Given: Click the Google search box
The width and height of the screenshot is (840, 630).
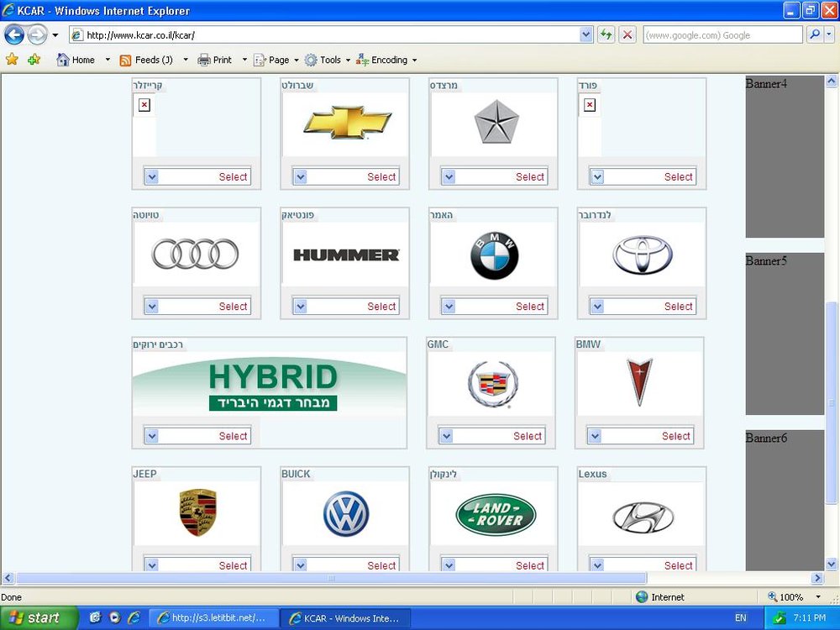Looking at the screenshot, I should click(x=722, y=35).
